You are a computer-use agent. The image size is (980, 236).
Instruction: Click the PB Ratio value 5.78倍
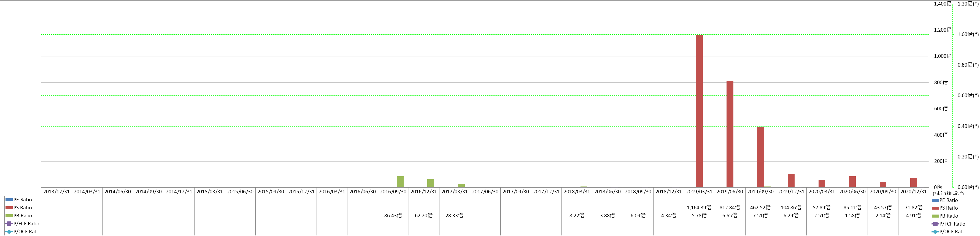[699, 215]
